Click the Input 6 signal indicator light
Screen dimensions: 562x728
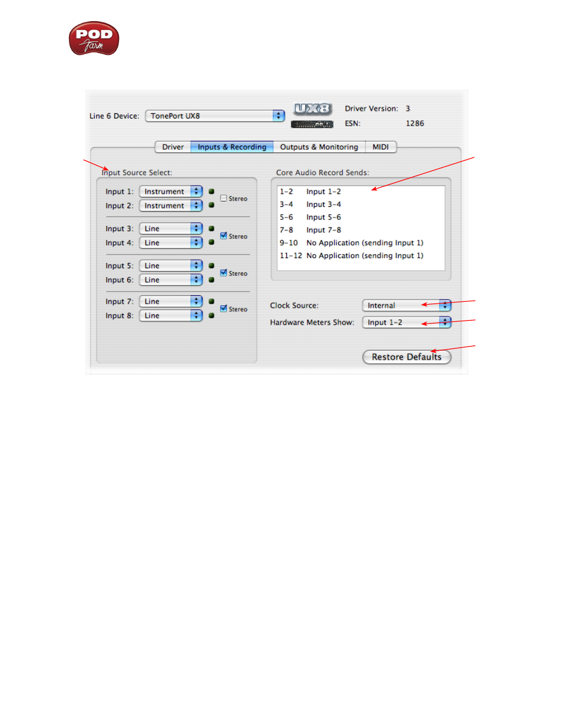[211, 280]
